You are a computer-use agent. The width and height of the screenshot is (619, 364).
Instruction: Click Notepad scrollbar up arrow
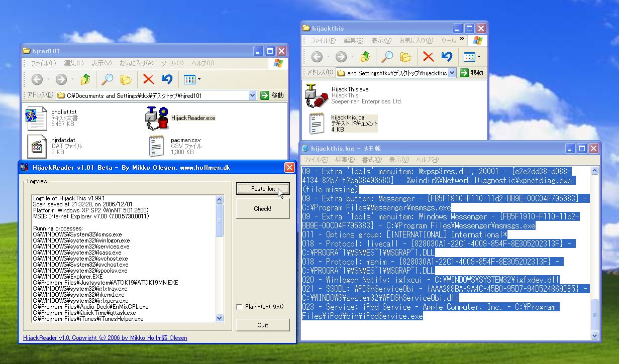[595, 171]
